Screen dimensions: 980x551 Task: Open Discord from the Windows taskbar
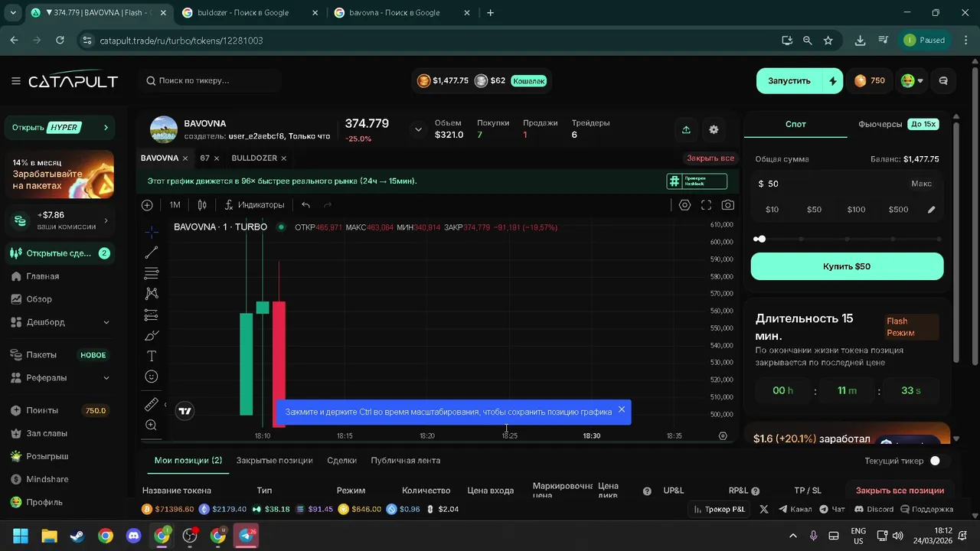click(x=134, y=536)
